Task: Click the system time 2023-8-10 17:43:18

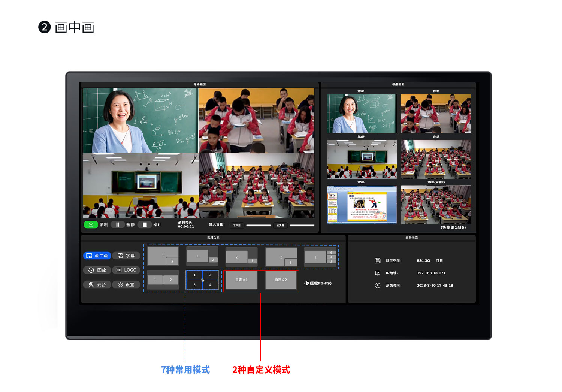Action: tap(435, 286)
